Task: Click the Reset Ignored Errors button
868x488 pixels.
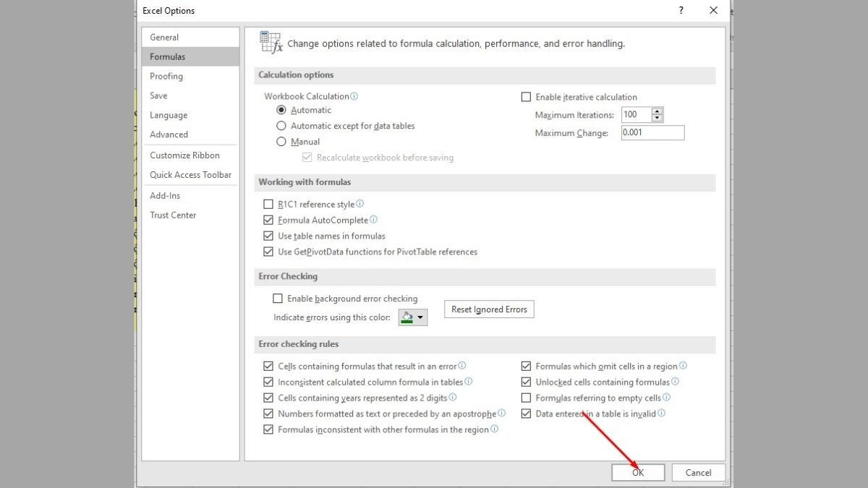Action: (x=489, y=309)
